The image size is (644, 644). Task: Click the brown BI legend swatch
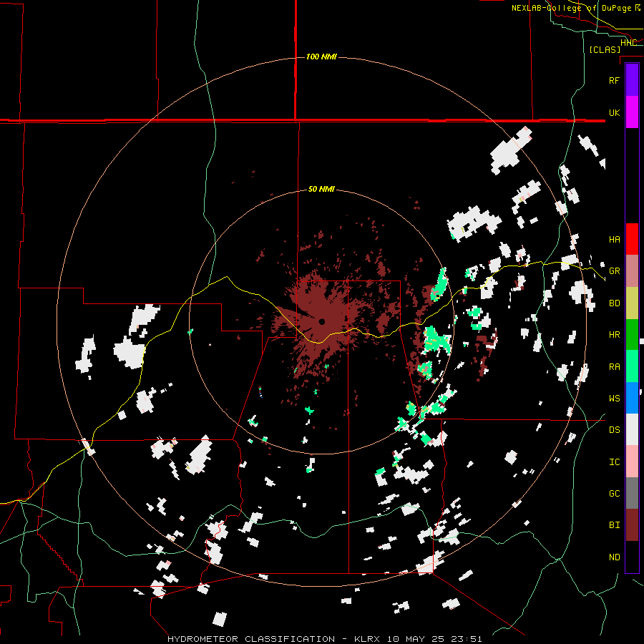632,525
